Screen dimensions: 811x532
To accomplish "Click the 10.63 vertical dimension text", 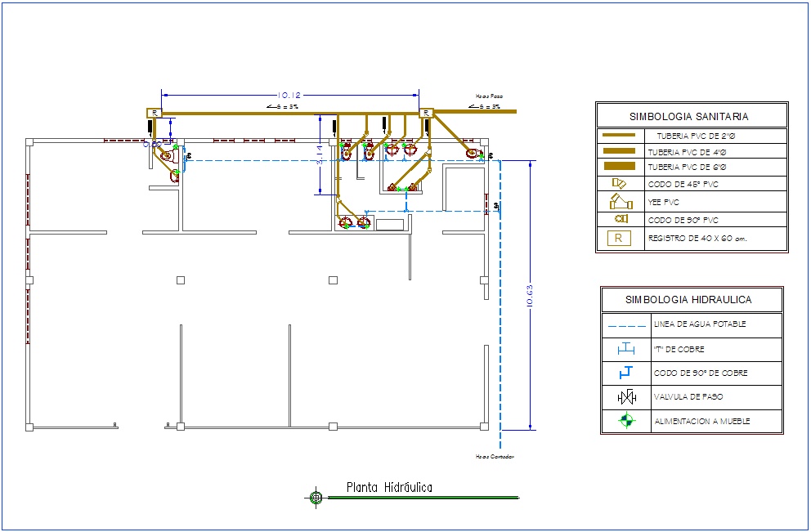I will click(x=531, y=294).
